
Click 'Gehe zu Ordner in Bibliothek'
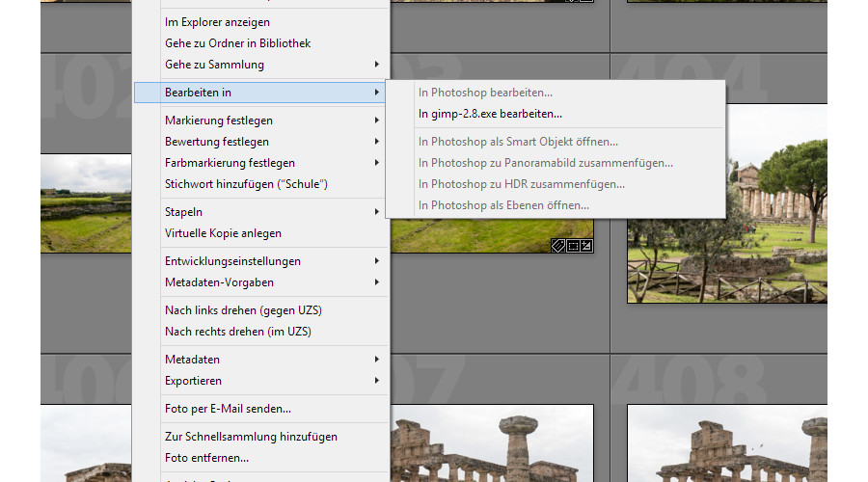point(237,43)
